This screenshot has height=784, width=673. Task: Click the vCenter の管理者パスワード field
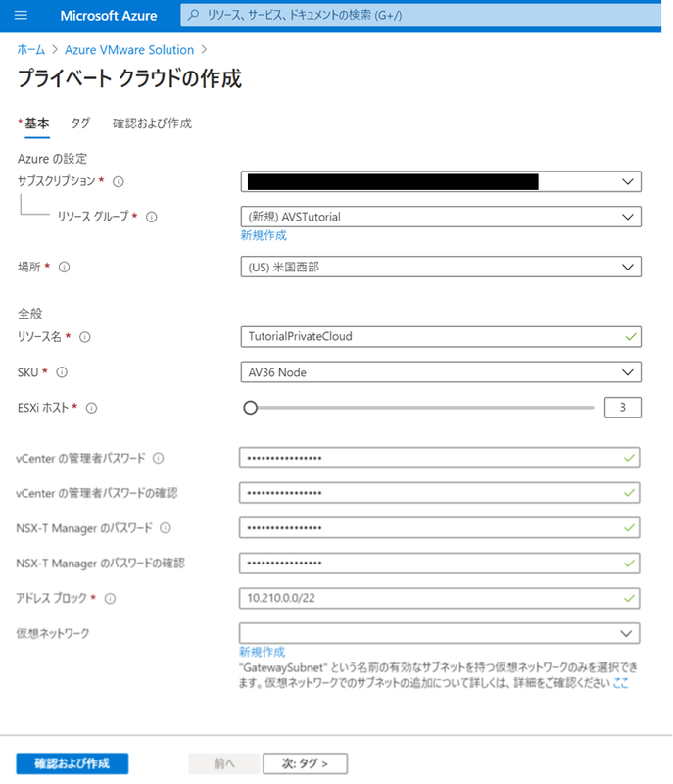pyautogui.click(x=440, y=458)
